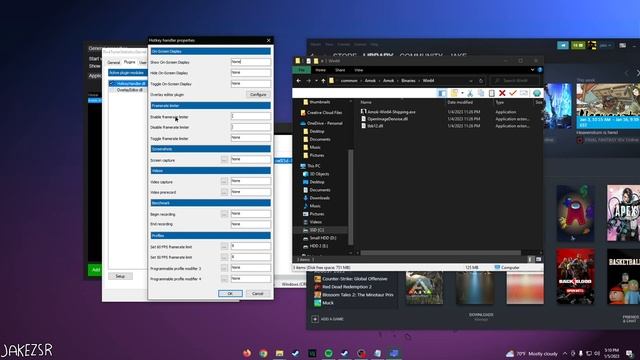Switch to the Plugins tab

pos(129,62)
